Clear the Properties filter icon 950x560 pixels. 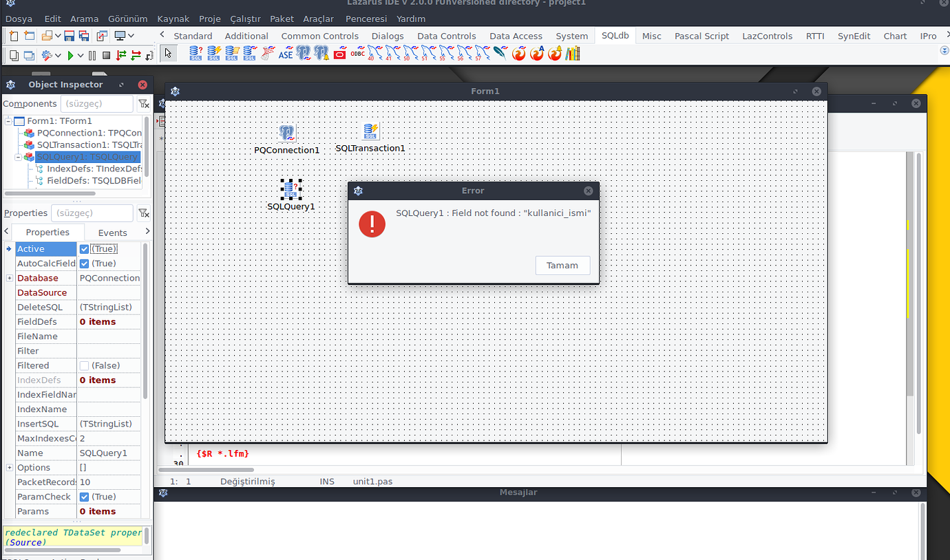coord(143,213)
